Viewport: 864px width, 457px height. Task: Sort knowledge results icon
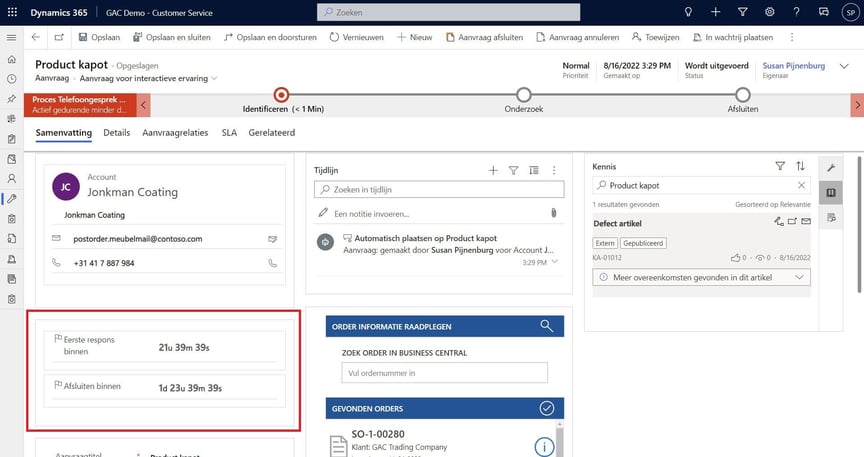tap(801, 166)
